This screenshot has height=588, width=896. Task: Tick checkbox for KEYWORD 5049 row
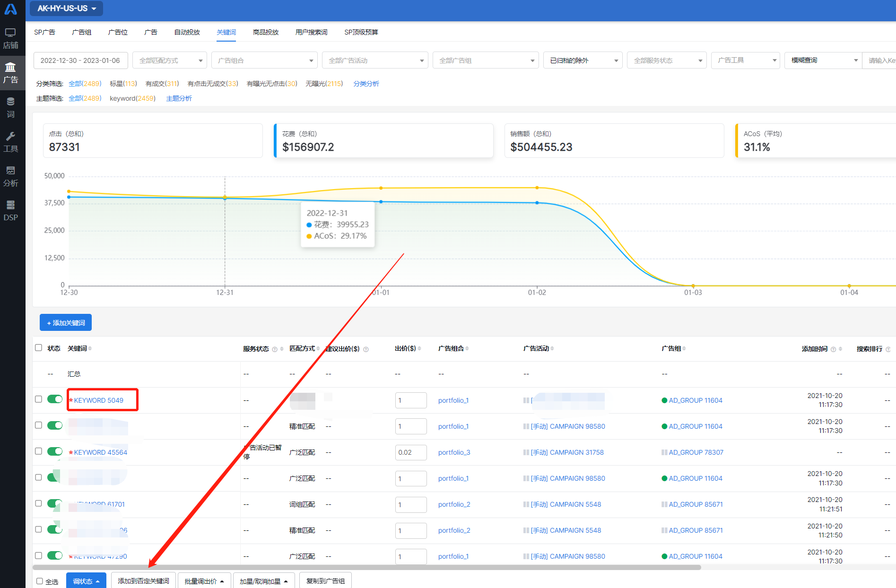38,399
